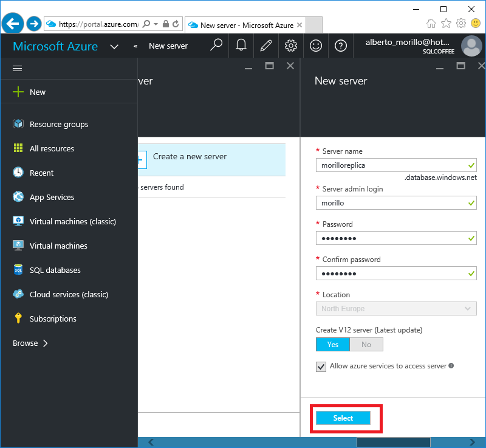The height and width of the screenshot is (448, 486).
Task: Click the search magnifier in address bar
Action: (146, 24)
